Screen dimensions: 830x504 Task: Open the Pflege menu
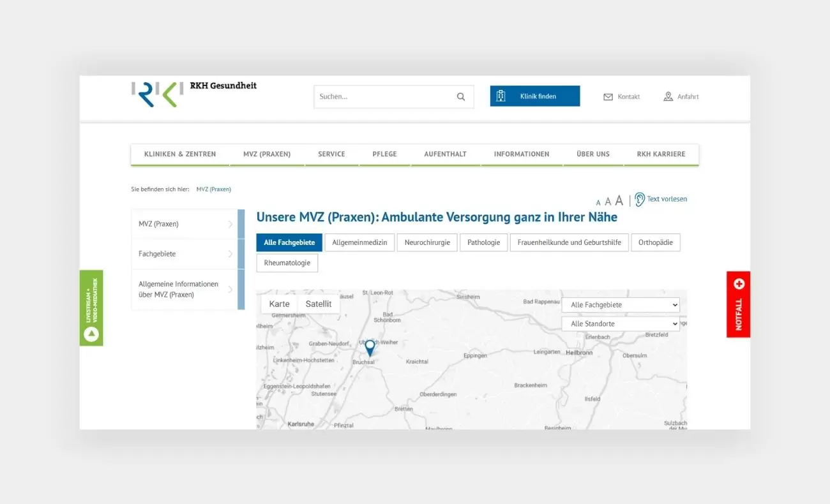384,154
